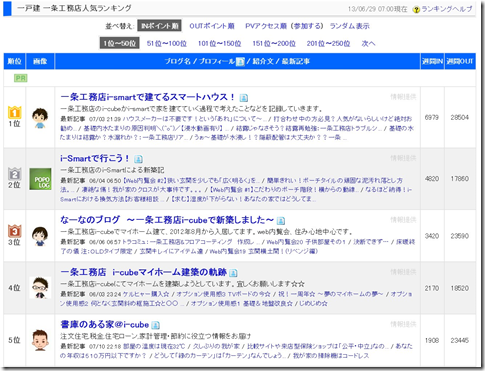Click weekly OUT value 23590
The width and height of the screenshot is (485, 371).
460,236
